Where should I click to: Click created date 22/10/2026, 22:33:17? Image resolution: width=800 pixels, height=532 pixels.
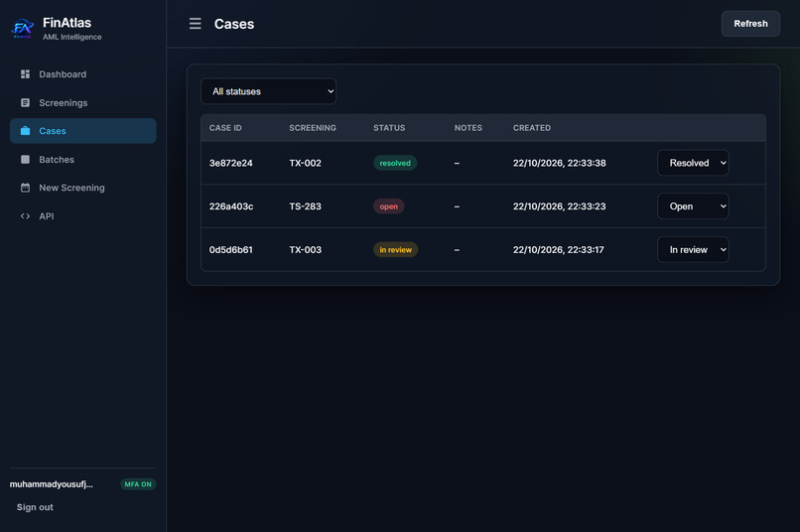[x=558, y=249]
